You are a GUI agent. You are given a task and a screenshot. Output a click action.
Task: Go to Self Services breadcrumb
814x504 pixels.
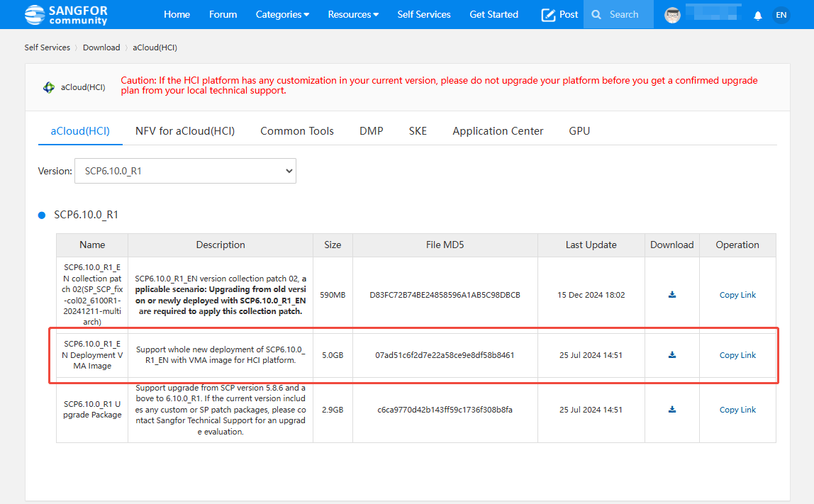(48, 47)
